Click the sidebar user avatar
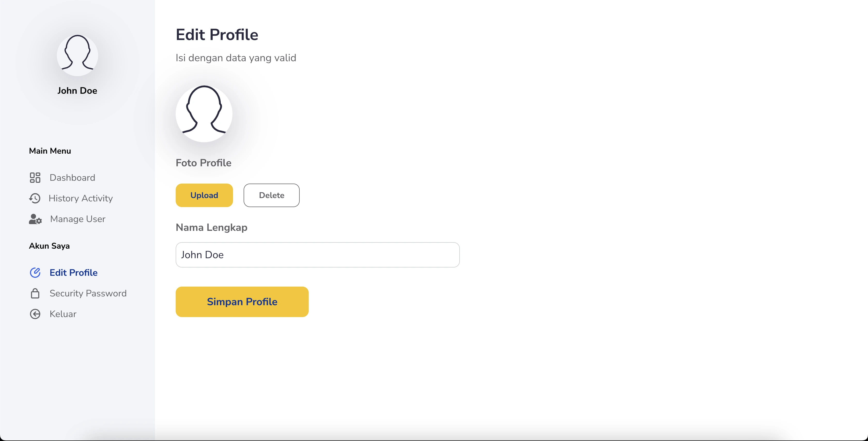Screen dimensions: 868x441 (78, 55)
